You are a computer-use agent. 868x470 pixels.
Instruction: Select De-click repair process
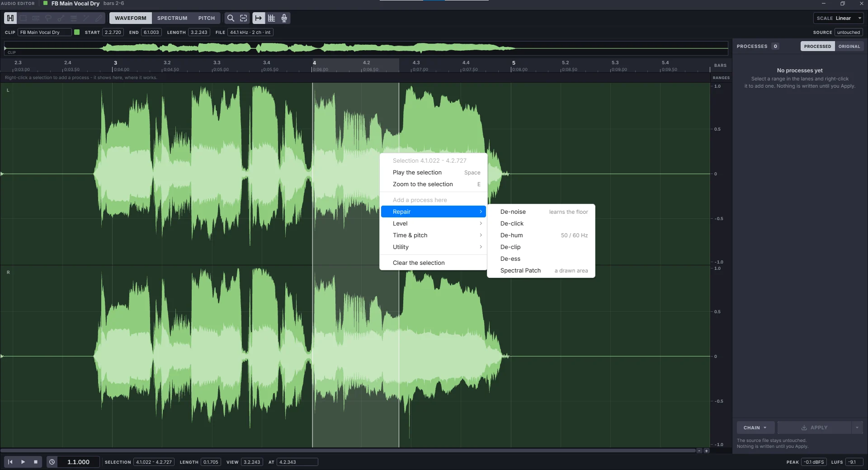tap(541, 223)
